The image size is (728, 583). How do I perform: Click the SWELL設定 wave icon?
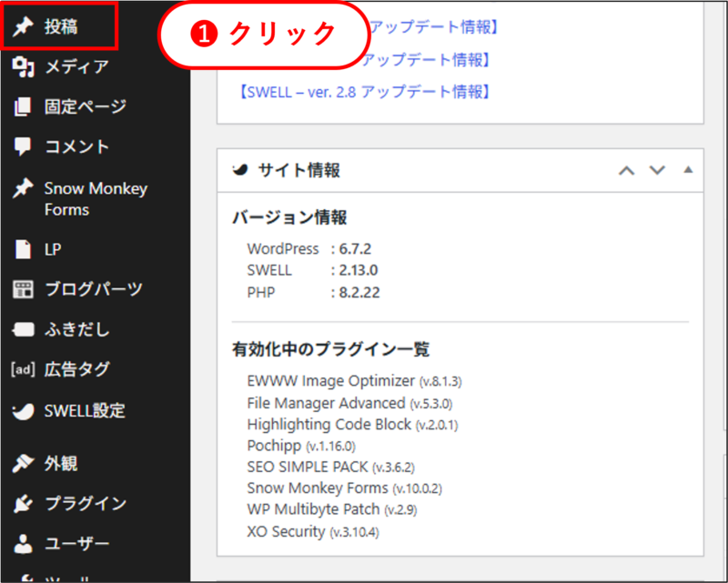tap(23, 409)
